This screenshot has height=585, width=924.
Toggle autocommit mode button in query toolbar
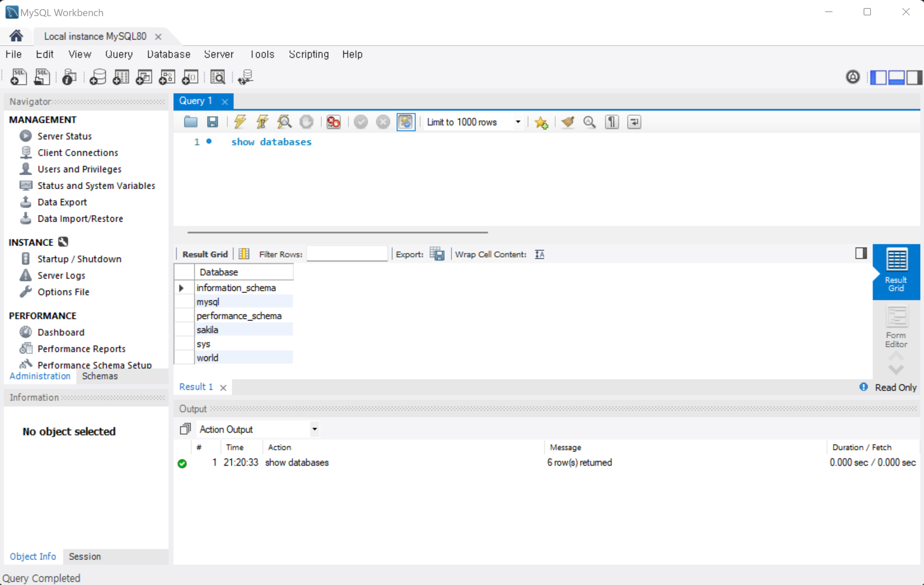pos(406,122)
